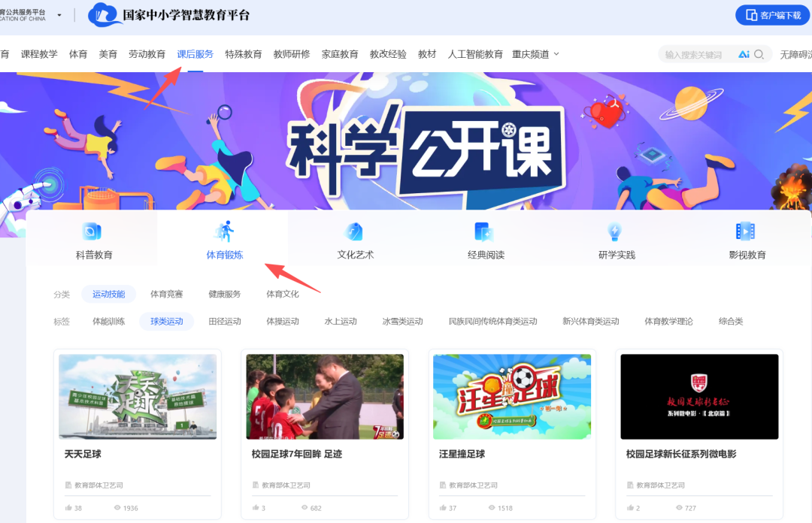Image resolution: width=812 pixels, height=523 pixels.
Task: Click the platform logo next to 国家中小学智慧教育平台
Action: click(104, 15)
